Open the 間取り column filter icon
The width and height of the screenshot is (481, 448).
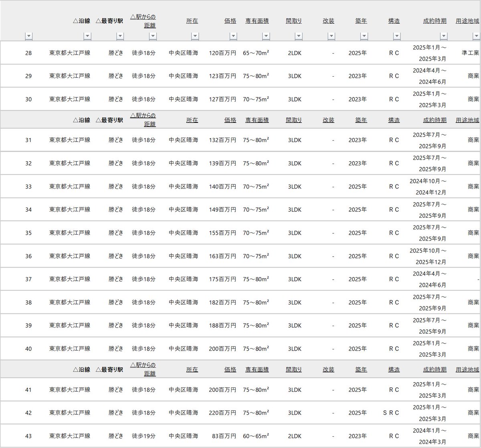pyautogui.click(x=299, y=36)
